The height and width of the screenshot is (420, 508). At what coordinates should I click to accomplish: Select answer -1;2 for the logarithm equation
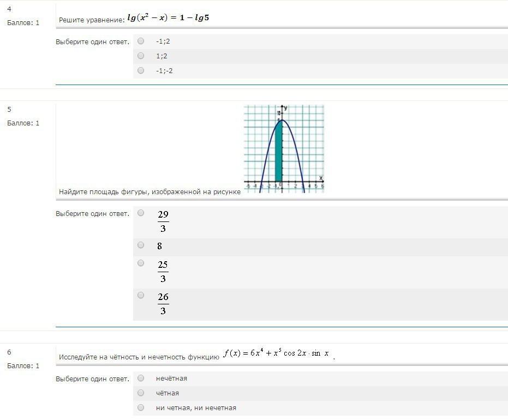(141, 41)
